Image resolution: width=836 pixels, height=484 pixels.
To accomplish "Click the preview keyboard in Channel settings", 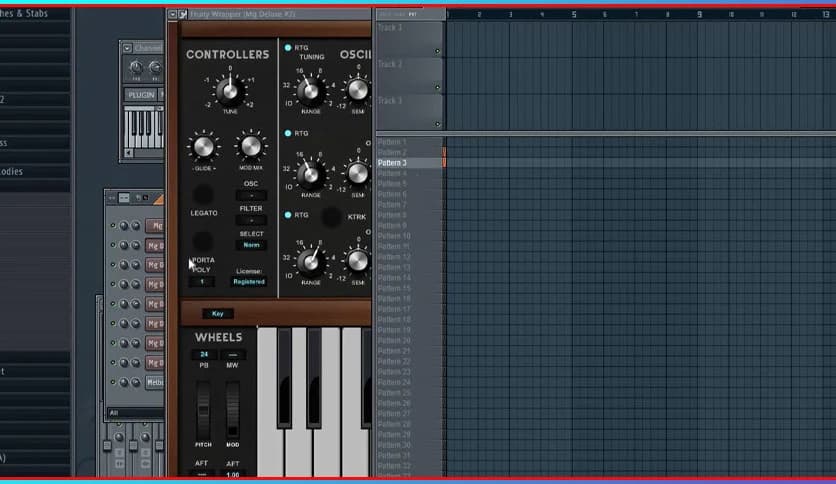I will 144,128.
